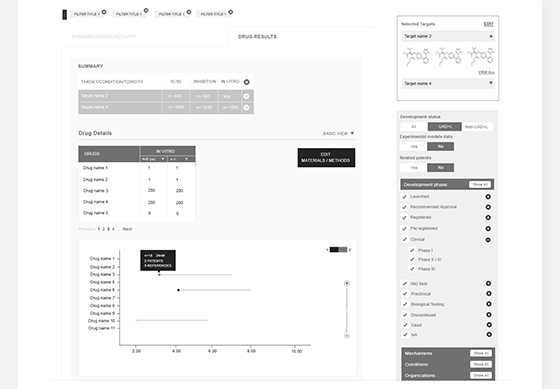Set Experimental models data to Yes
The height and width of the screenshot is (389, 560).
(414, 146)
